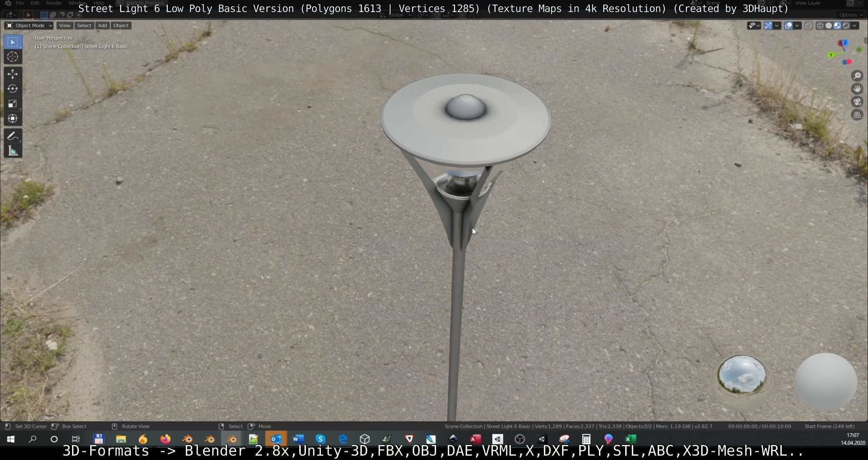Click the street light lamp head model
Viewport: 868px width, 460px height.
(x=465, y=120)
